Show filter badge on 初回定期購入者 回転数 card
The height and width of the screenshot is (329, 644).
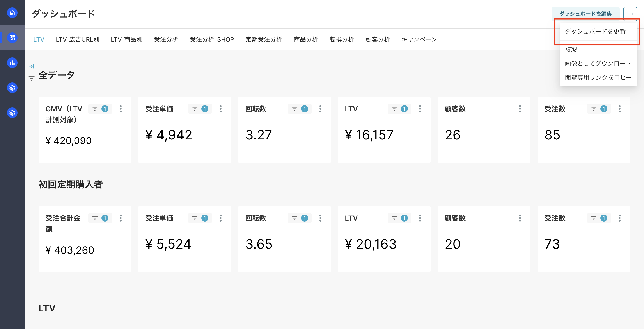[x=300, y=218]
